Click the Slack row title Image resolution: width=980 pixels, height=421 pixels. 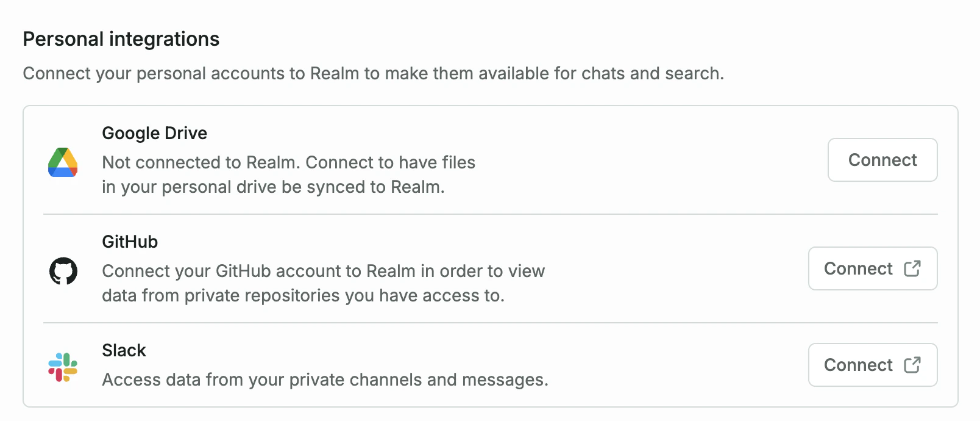pos(123,350)
